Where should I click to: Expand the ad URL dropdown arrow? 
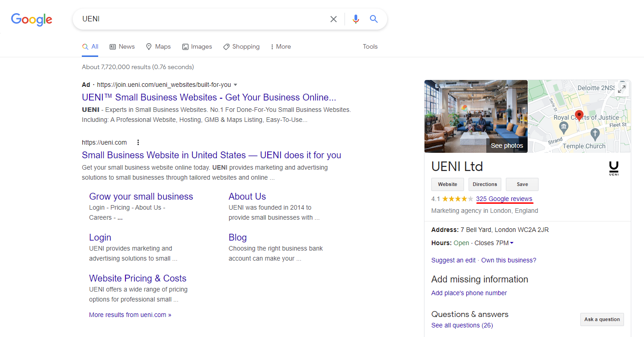point(235,85)
